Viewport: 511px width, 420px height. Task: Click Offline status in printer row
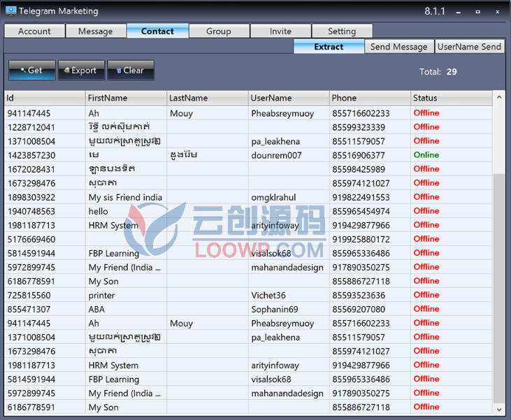point(426,295)
